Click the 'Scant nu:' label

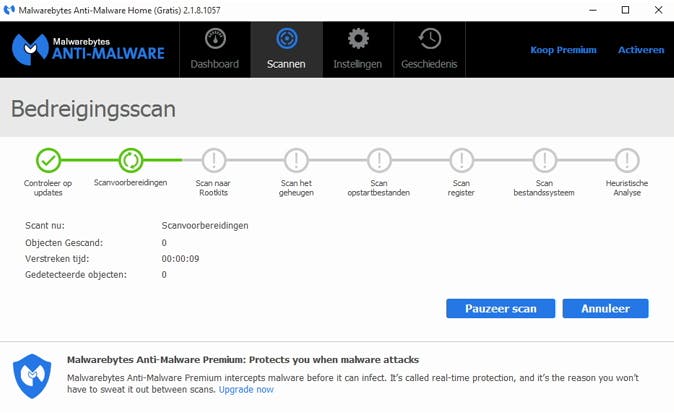click(x=45, y=226)
